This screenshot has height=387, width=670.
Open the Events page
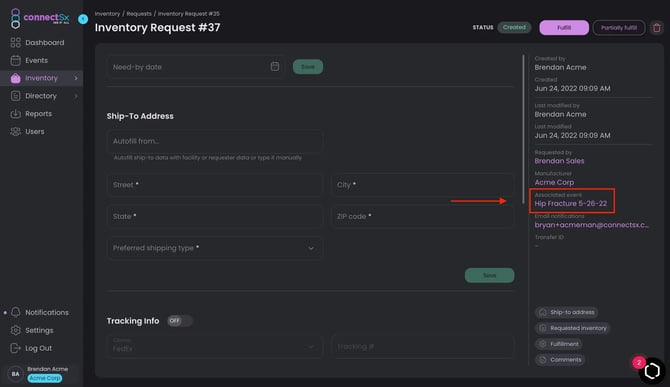[x=29, y=60]
